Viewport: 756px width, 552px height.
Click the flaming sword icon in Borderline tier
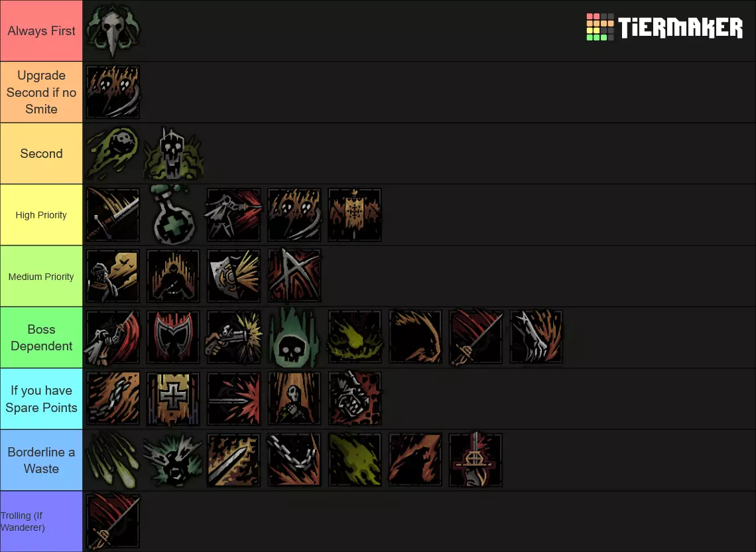[234, 460]
